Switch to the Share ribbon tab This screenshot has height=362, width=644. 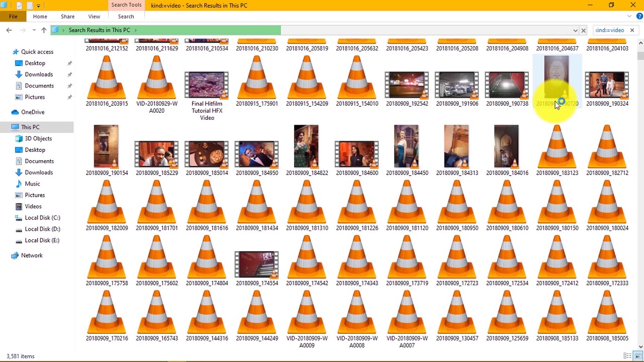67,17
